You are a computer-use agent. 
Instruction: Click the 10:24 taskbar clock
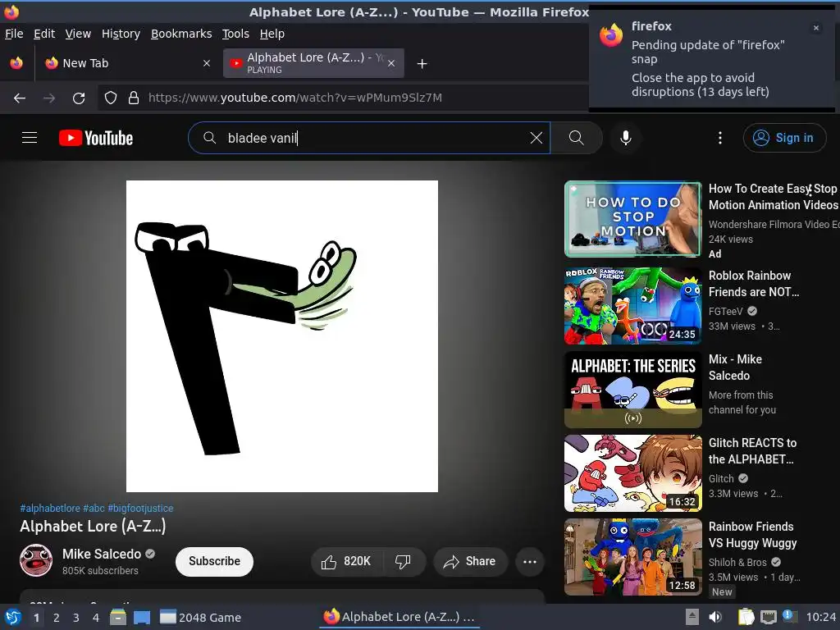click(820, 617)
